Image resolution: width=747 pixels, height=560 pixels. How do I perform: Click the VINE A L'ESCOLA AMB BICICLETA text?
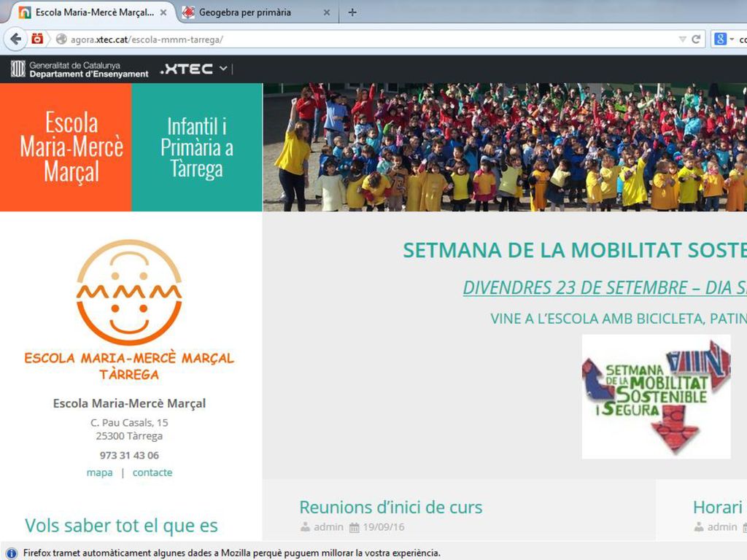(619, 319)
